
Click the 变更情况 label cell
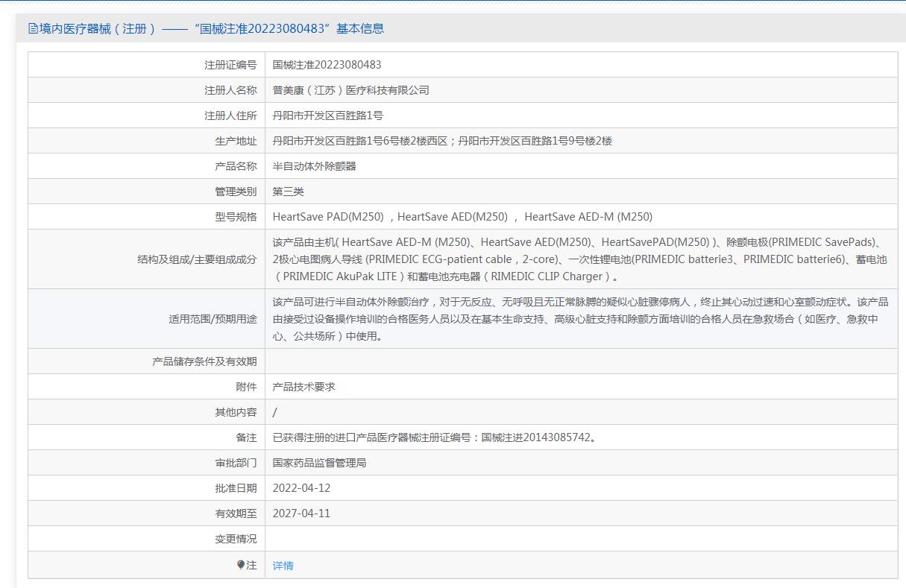146,539
